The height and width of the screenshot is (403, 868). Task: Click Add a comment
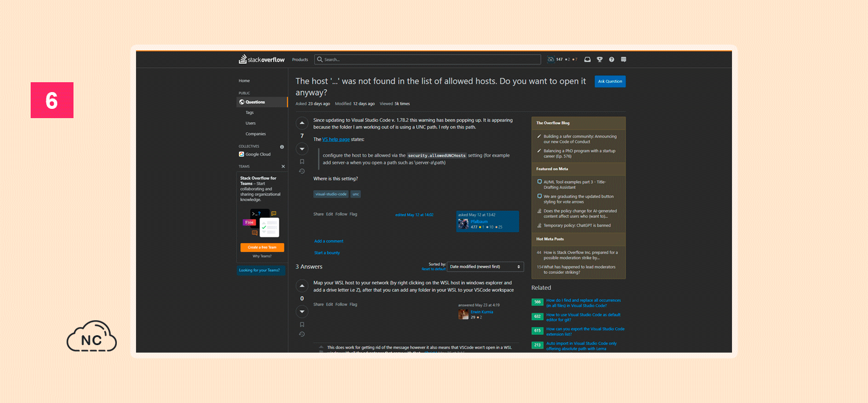click(x=329, y=241)
